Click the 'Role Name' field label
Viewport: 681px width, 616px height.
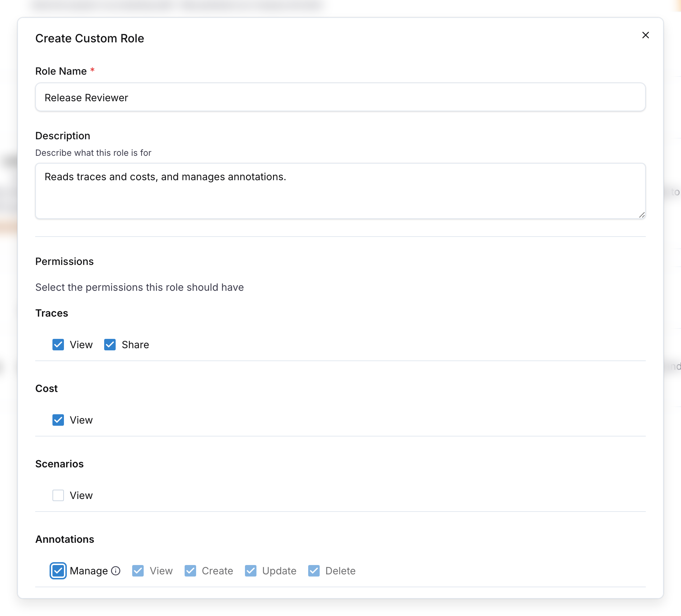[61, 71]
